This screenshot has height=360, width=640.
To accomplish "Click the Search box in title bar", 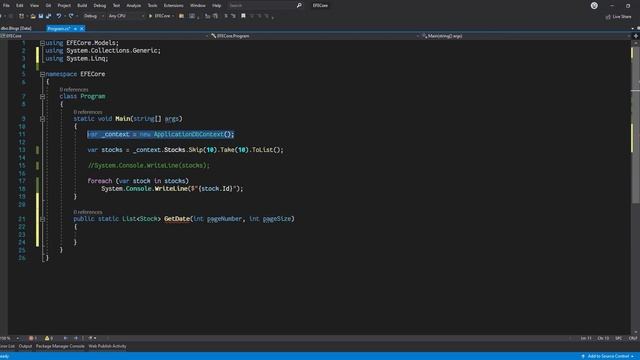I will click(264, 6).
